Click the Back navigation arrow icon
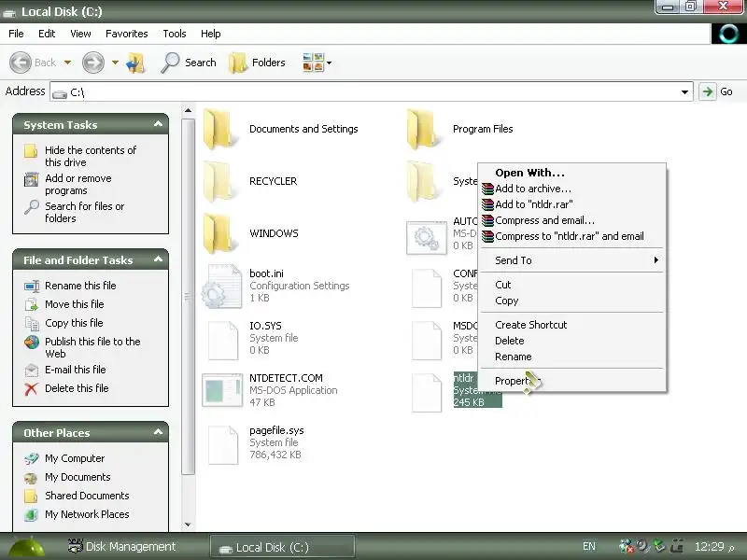 pyautogui.click(x=21, y=63)
